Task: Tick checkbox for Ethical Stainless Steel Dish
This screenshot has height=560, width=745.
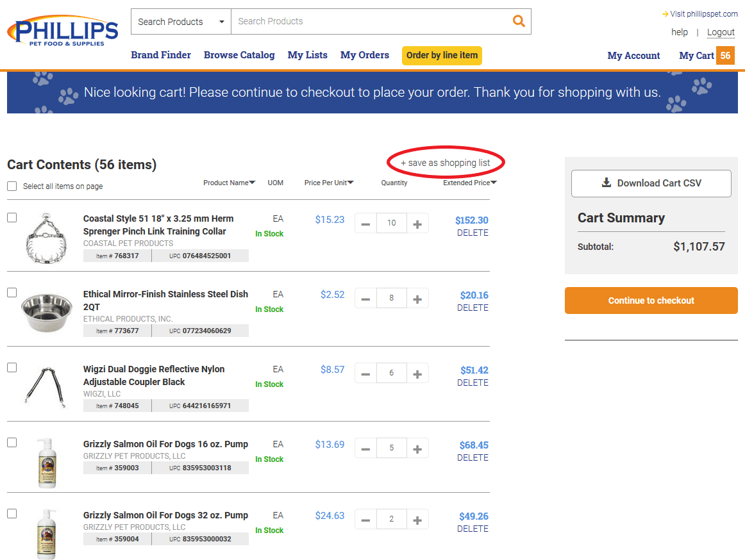Action: pos(12,293)
